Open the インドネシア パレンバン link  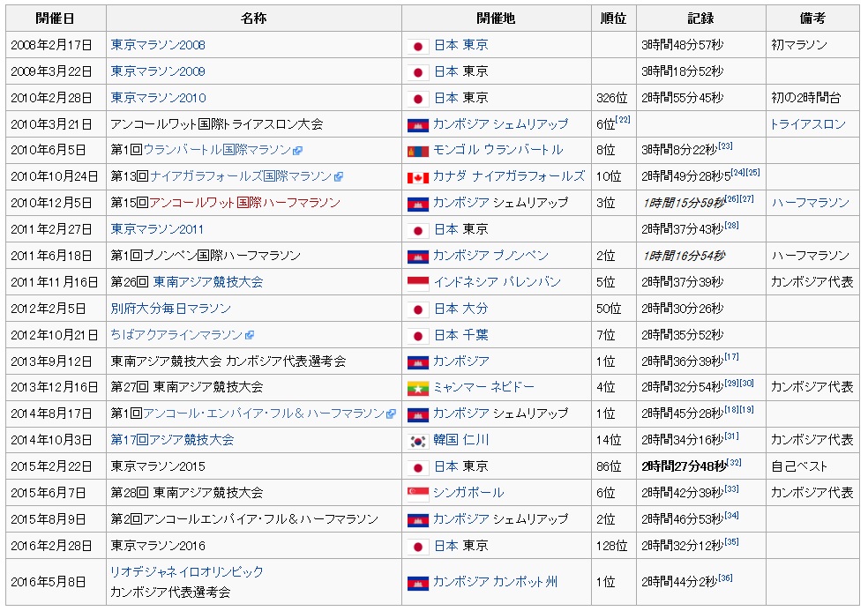498,282
